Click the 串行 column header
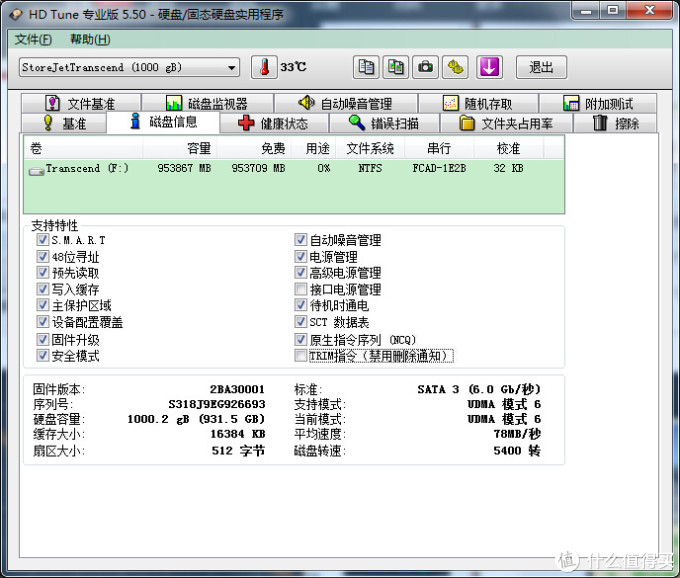 [439, 148]
